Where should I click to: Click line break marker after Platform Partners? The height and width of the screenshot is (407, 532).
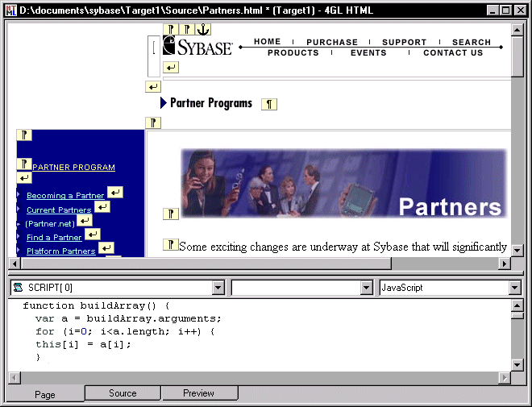[x=106, y=248]
